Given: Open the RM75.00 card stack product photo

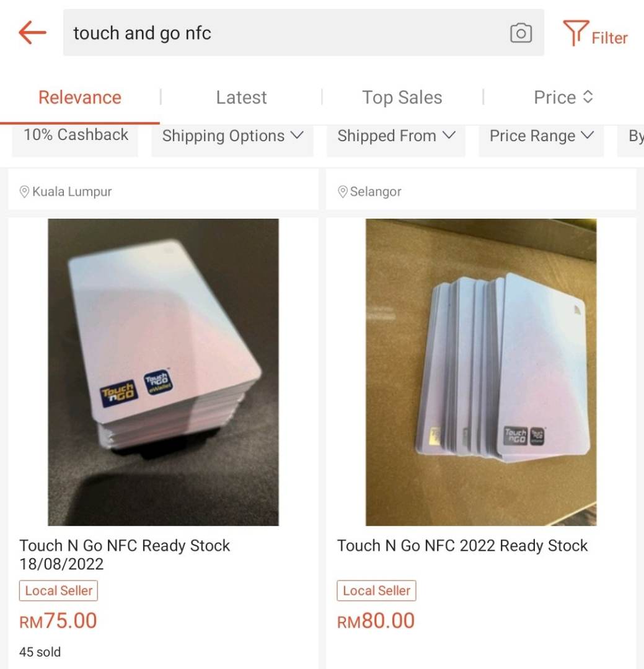Looking at the screenshot, I should click(164, 372).
